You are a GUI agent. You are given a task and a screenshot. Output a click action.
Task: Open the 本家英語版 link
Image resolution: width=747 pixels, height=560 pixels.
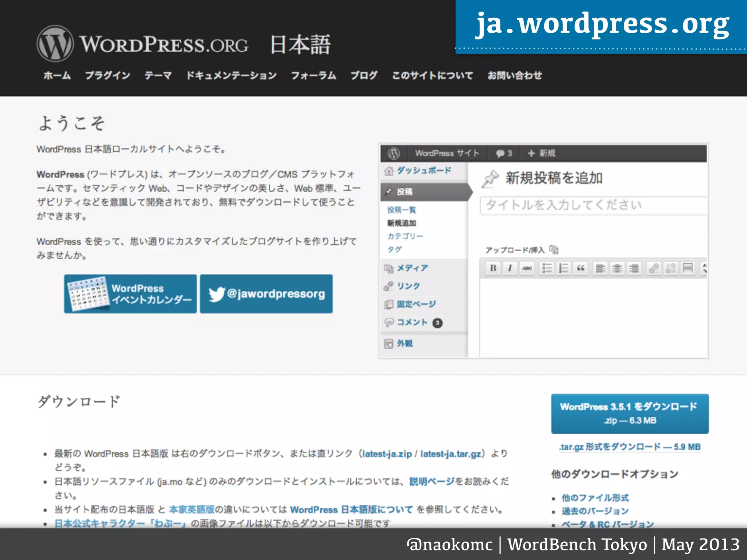192,509
